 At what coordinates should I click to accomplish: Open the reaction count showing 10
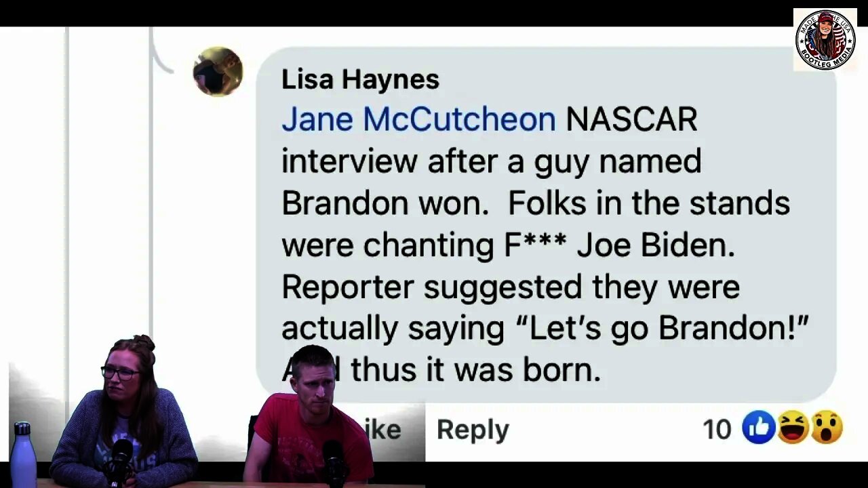717,430
